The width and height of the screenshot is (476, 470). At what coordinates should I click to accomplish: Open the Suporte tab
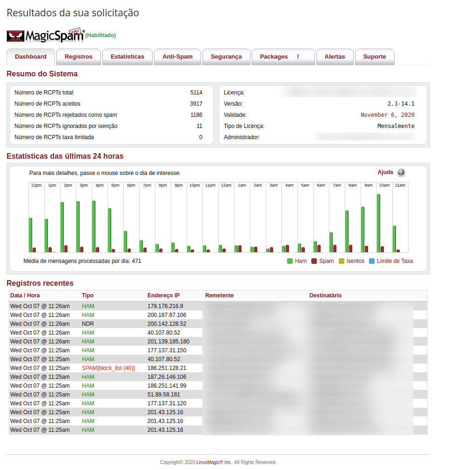click(x=375, y=57)
